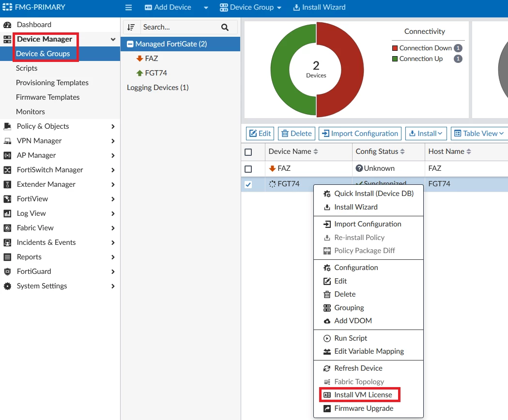508x420 pixels.
Task: Select FAZ in the device tree
Action: pyautogui.click(x=151, y=59)
